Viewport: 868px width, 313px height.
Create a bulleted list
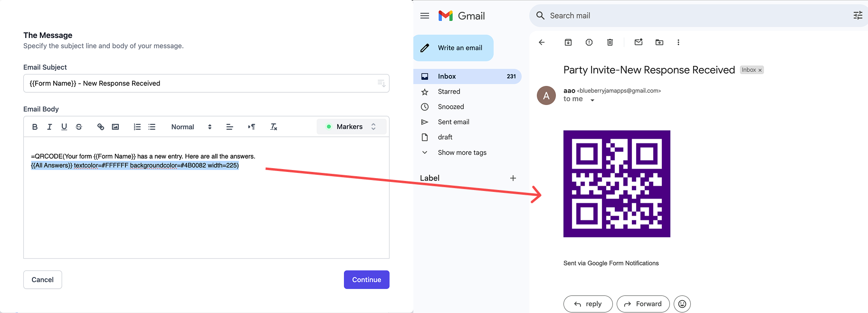click(x=152, y=127)
